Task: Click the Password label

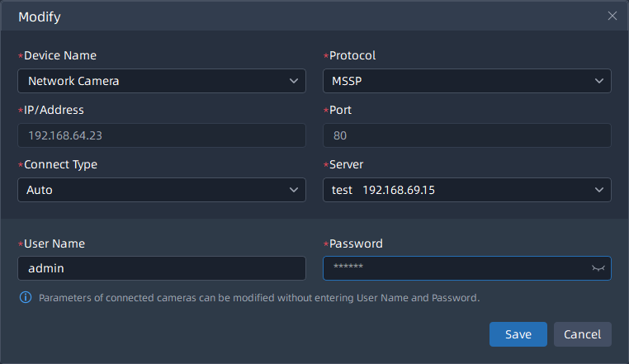Action: pyautogui.click(x=355, y=243)
